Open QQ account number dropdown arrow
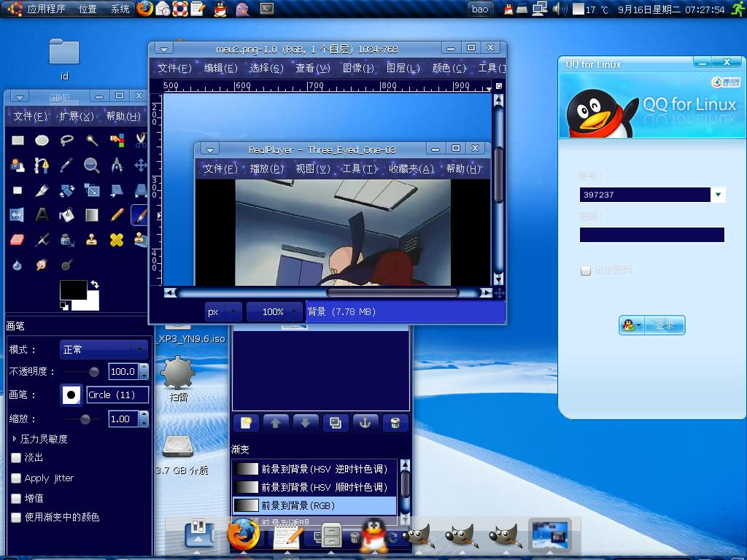747x560 pixels. [718, 194]
